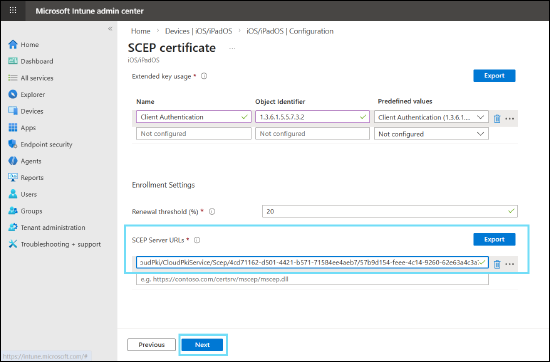Open Dashboard in the left menu

click(37, 61)
